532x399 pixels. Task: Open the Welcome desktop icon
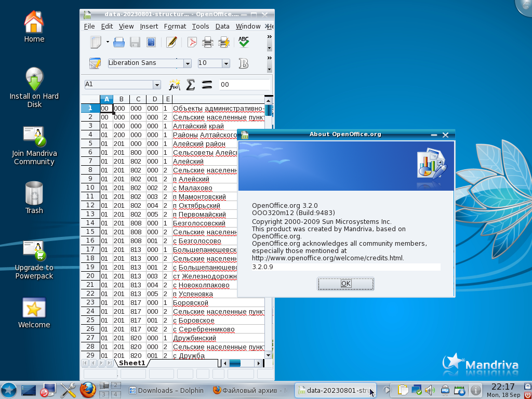[x=34, y=313]
